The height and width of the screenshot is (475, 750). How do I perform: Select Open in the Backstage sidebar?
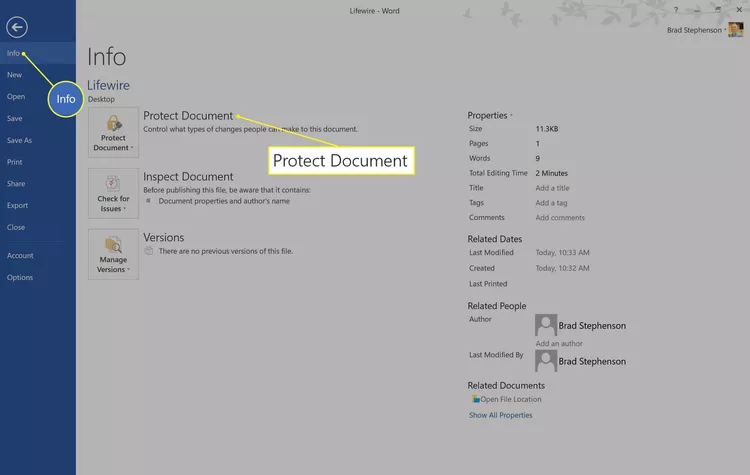pos(38,97)
